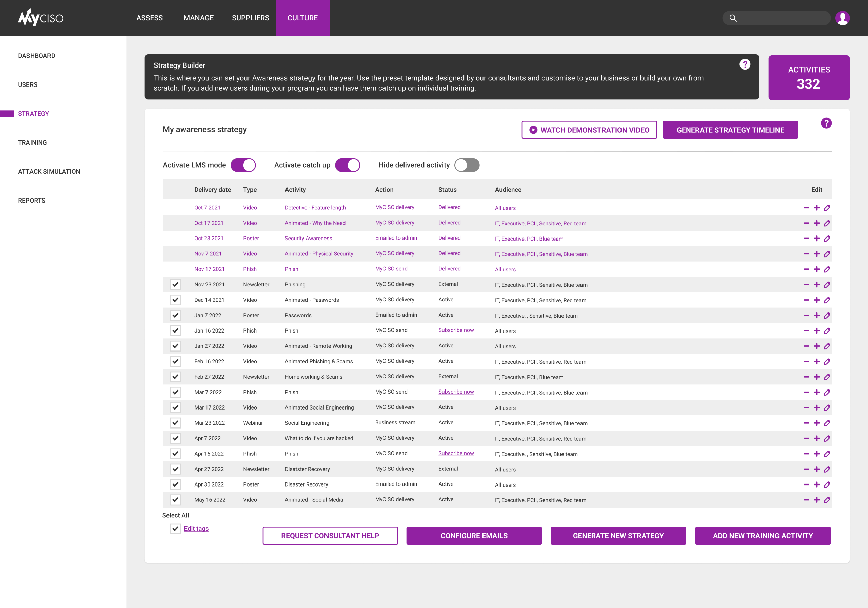Screen dimensions: 868x608
Task: Uncheck the Dec 14 2021 Animated Passwords row
Action: [175, 300]
